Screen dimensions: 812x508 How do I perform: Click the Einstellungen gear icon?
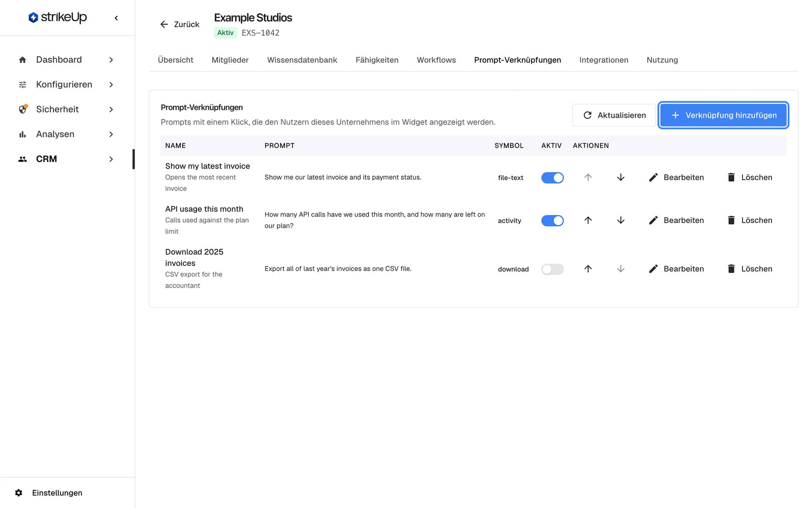(x=18, y=493)
